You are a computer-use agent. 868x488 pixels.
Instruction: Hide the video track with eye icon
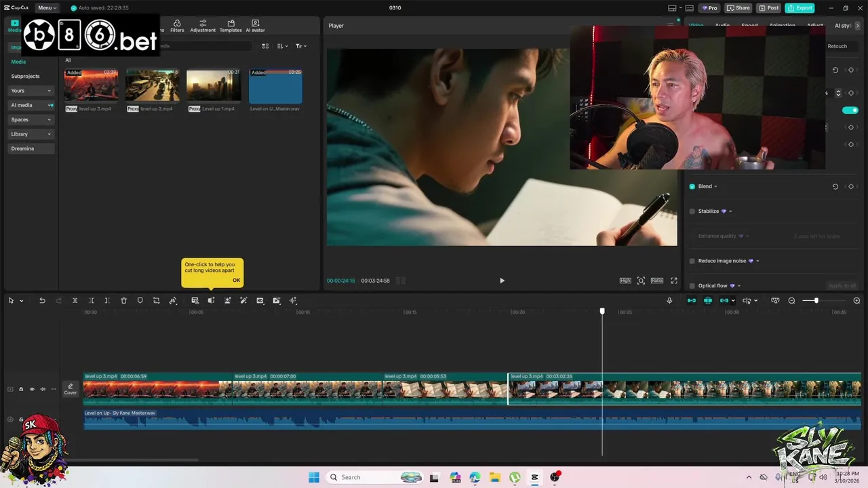[x=31, y=389]
